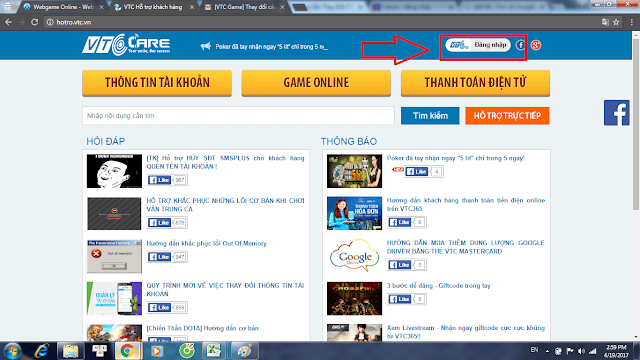Viewport: 640px width, 360px height.
Task: Like the Giftcode trong tay post
Action: (400, 299)
